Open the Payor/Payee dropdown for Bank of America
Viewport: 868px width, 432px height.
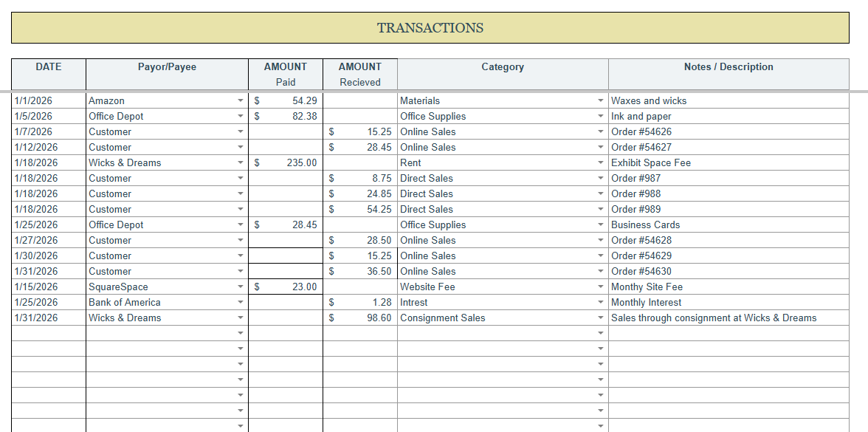241,302
